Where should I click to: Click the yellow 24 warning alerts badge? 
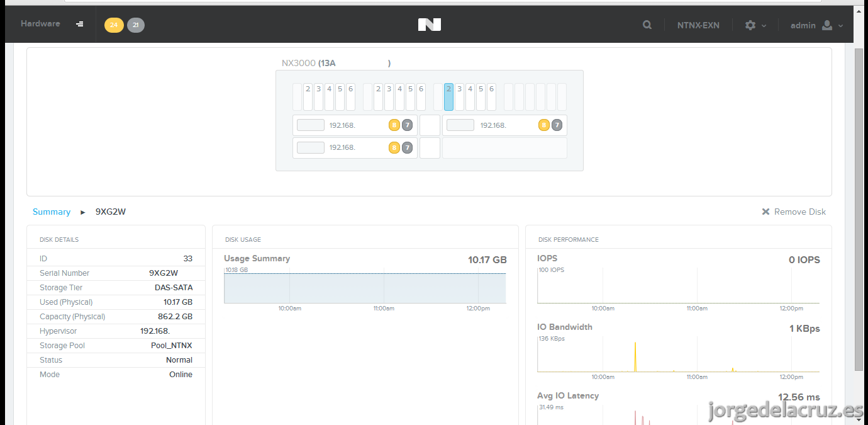(114, 25)
